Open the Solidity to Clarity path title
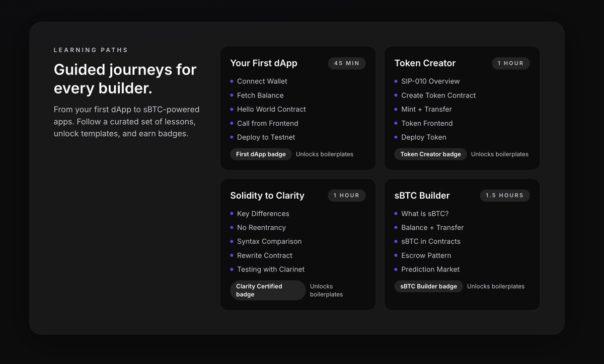The height and width of the screenshot is (364, 604). click(267, 195)
